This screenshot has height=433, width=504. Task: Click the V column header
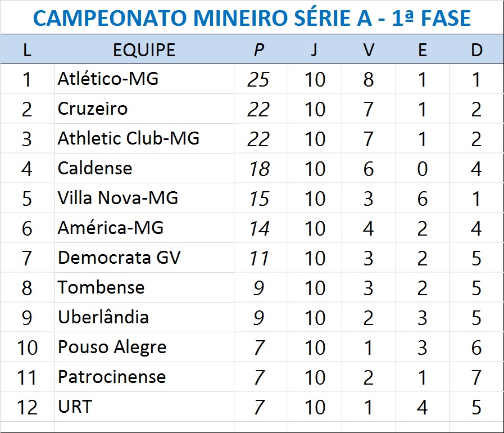pyautogui.click(x=369, y=50)
